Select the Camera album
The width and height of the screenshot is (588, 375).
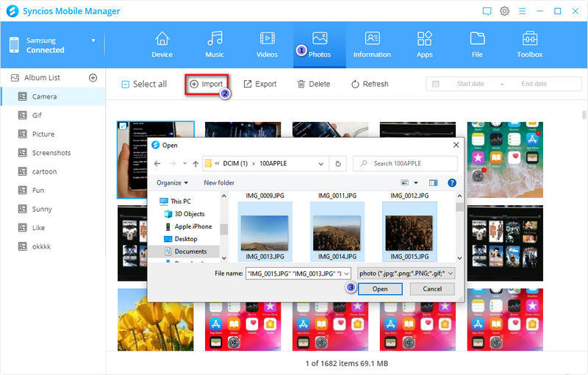coord(53,96)
